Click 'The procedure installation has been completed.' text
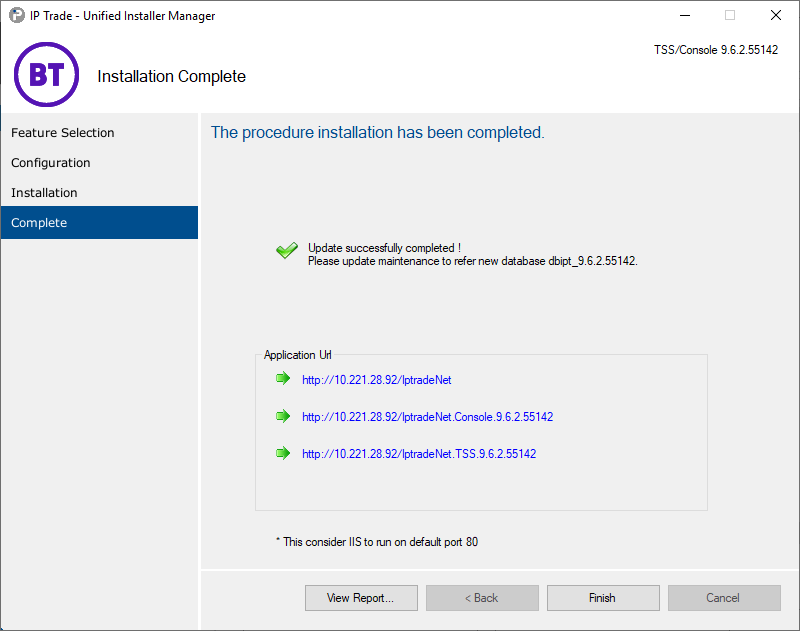 378,133
